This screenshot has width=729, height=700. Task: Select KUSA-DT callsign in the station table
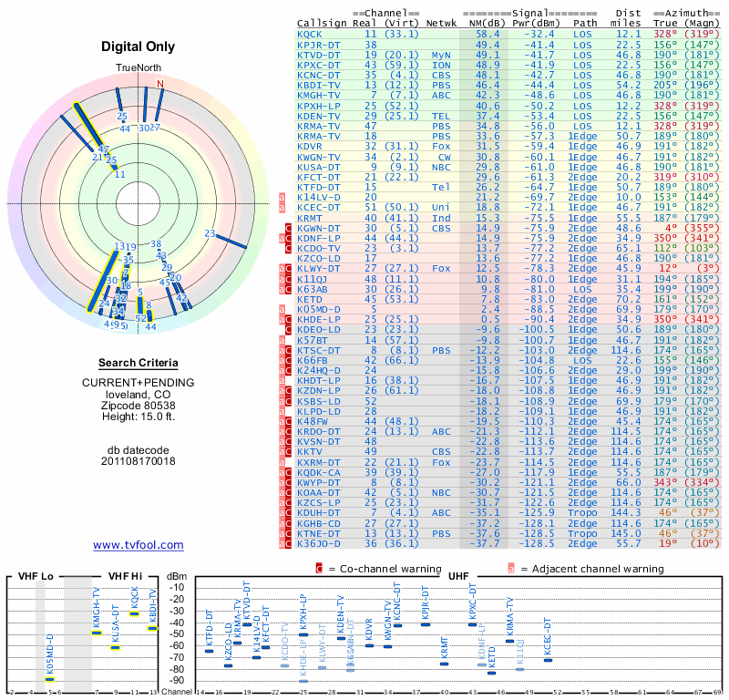point(318,167)
